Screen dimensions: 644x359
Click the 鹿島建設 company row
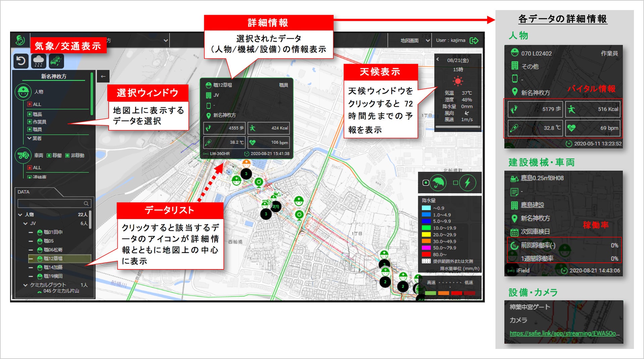(x=533, y=205)
